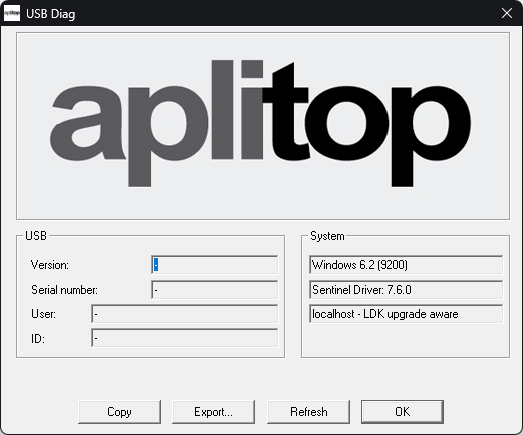The height and width of the screenshot is (435, 523).
Task: Click into the User field
Action: 184,314
